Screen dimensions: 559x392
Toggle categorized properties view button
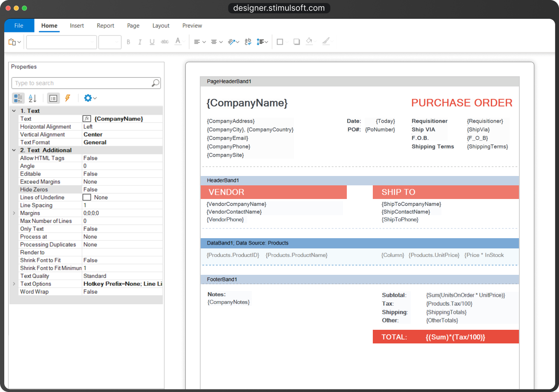point(18,98)
